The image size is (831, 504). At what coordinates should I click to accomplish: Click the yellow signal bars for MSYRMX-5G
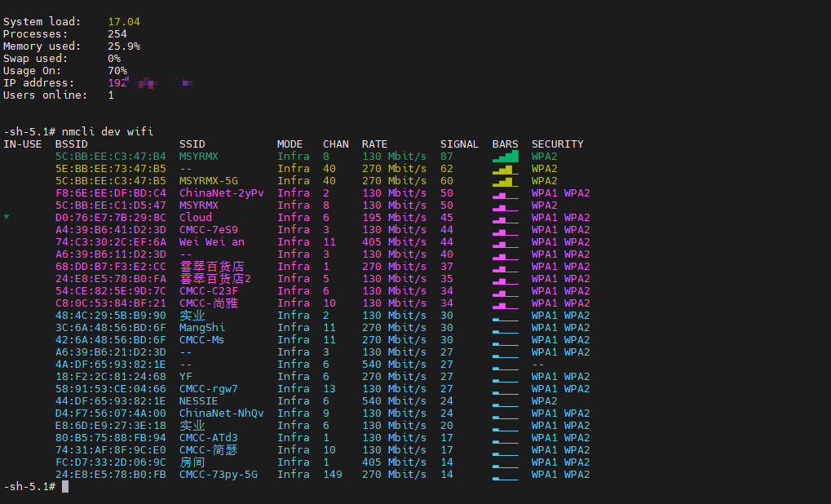click(x=506, y=181)
